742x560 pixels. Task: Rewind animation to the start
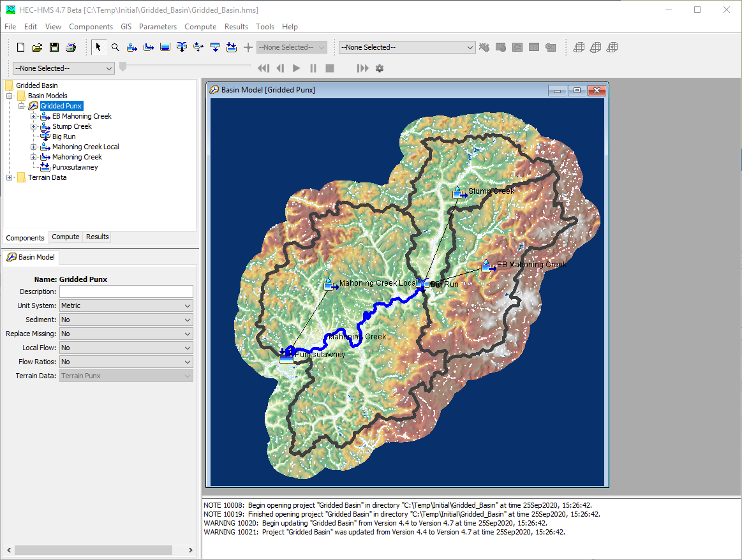pos(263,68)
